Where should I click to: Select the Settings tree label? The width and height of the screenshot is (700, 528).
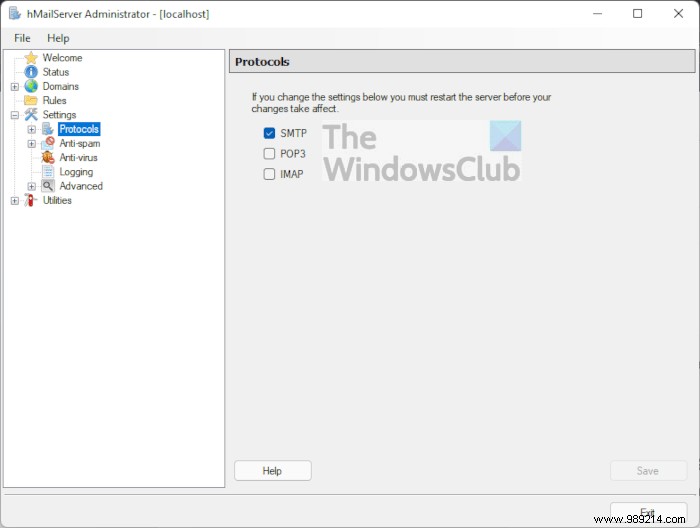tap(59, 115)
